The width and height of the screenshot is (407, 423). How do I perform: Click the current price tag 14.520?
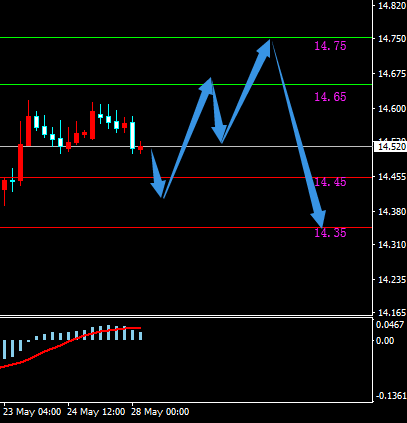coord(390,147)
